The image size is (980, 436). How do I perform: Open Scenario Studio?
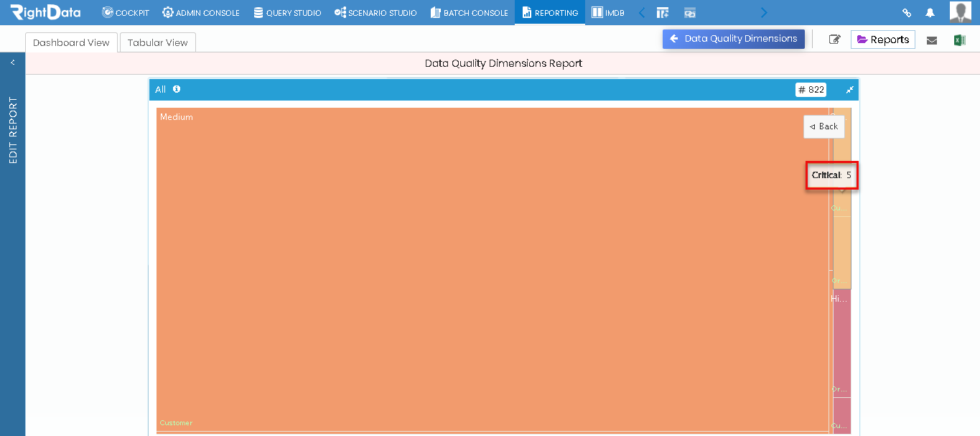coord(375,13)
